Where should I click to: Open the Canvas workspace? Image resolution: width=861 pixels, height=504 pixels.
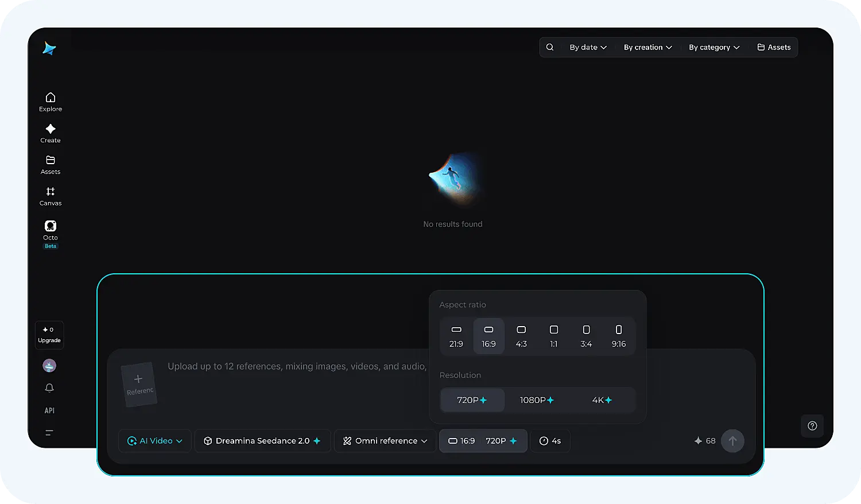coord(51,196)
